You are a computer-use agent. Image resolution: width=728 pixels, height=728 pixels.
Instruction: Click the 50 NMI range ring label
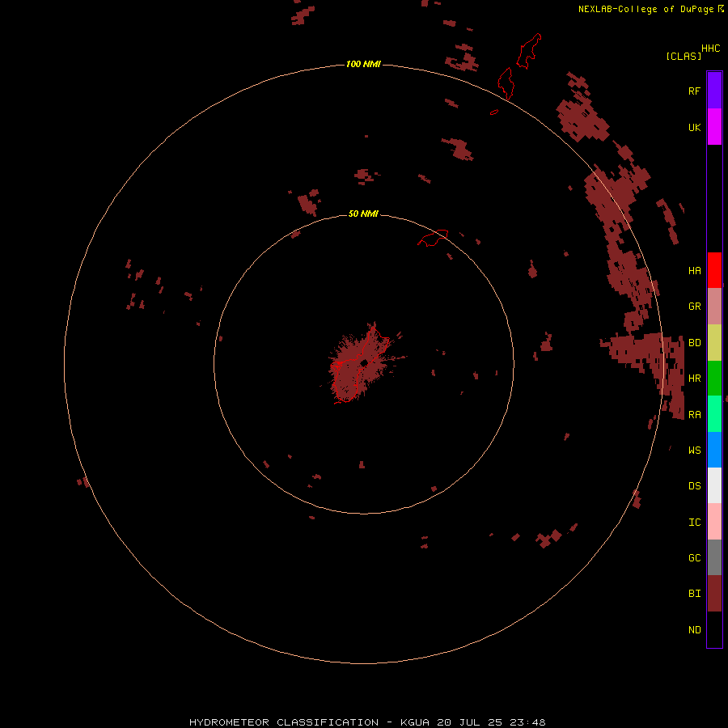pos(363,214)
